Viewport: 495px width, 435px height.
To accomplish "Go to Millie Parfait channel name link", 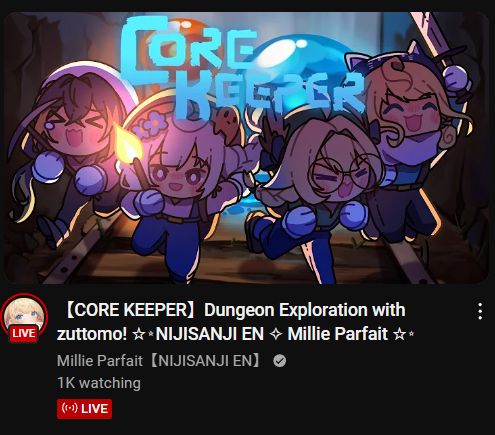I will pos(160,361).
